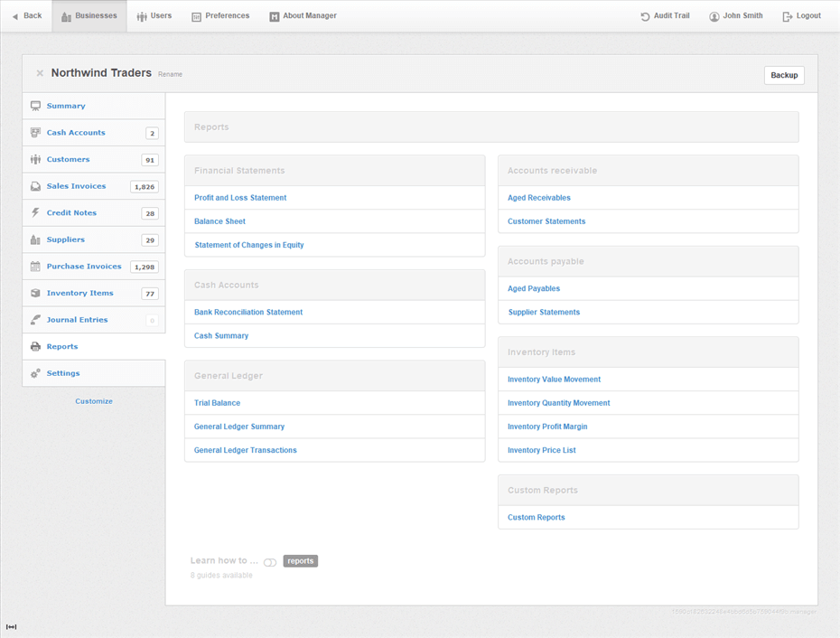Rename the Northwind Traders business

(170, 75)
